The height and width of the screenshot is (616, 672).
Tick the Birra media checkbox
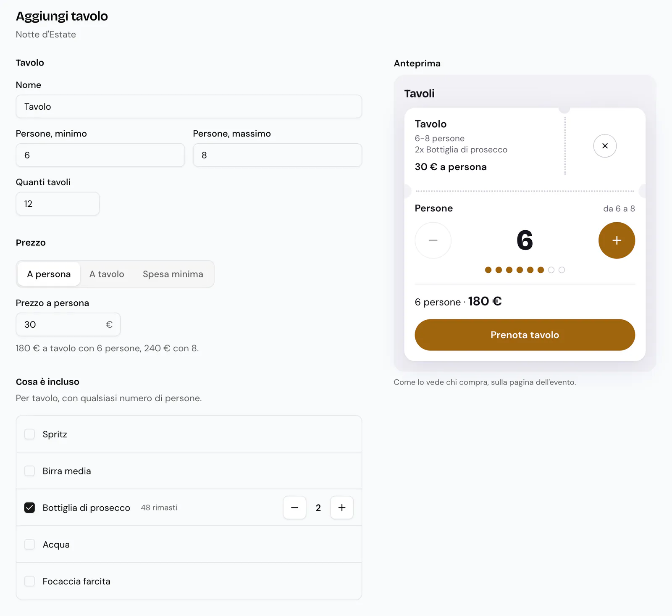click(x=29, y=471)
